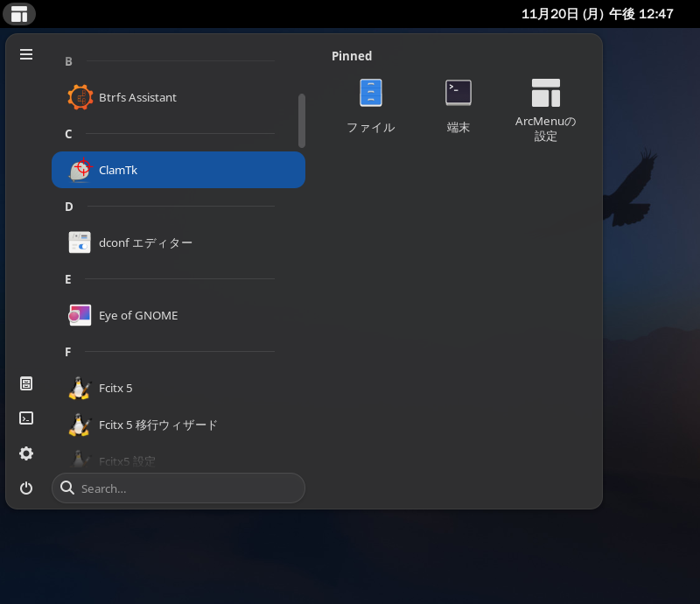This screenshot has height=604, width=700.
Task: Launch dconf エディター entry
Action: tap(178, 242)
